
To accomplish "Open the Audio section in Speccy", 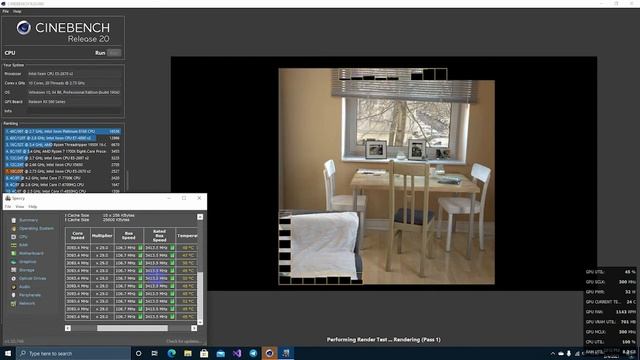I will pyautogui.click(x=24, y=287).
